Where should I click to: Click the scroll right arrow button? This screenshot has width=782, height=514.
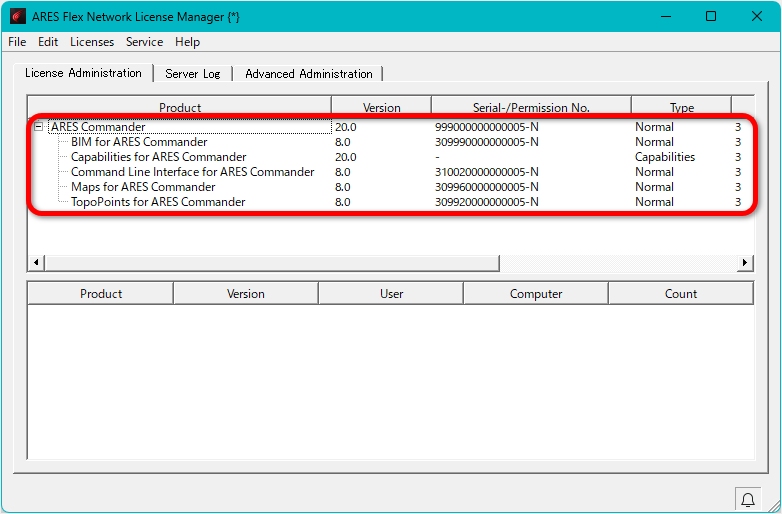tap(745, 262)
